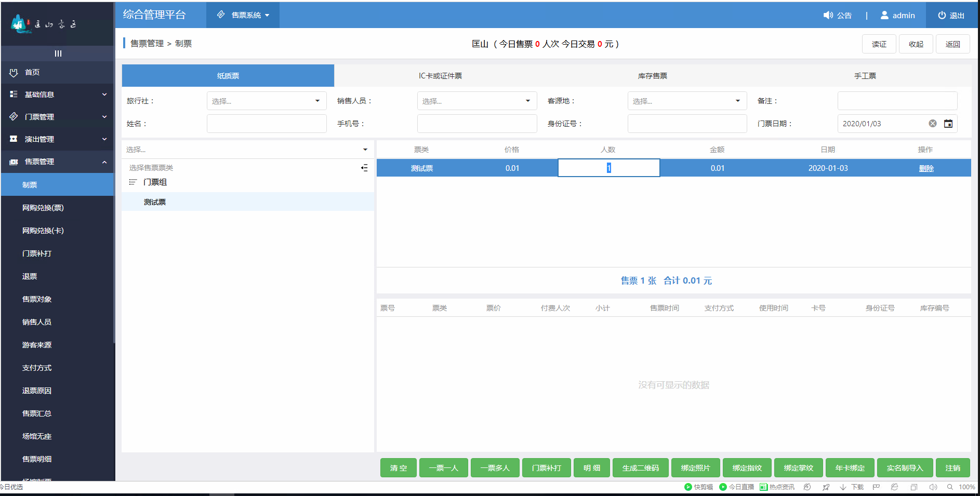980x496 pixels.
Task: Collapse the 售票管理 sidebar section
Action: coord(104,162)
